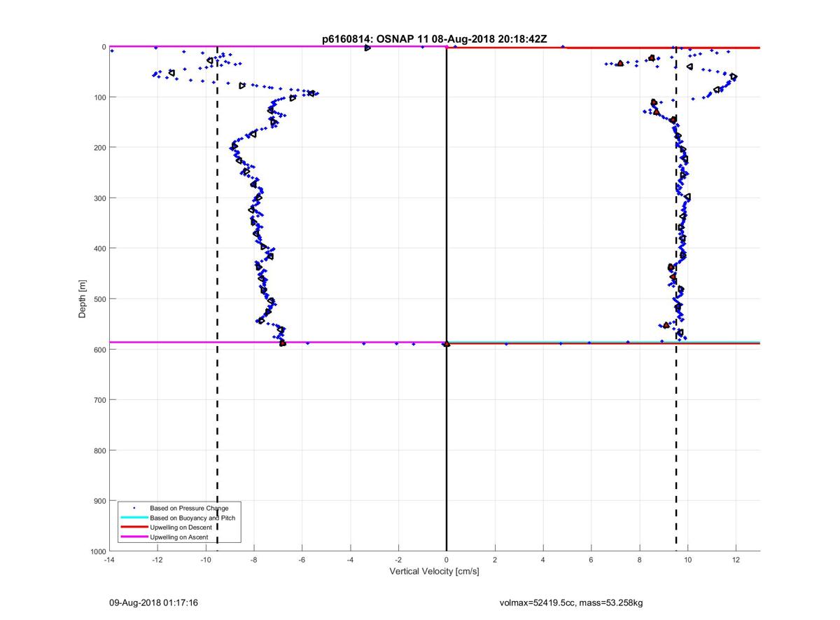840x620 pixels.
Task: Click depth axis tick label '400'
Action: pos(99,249)
